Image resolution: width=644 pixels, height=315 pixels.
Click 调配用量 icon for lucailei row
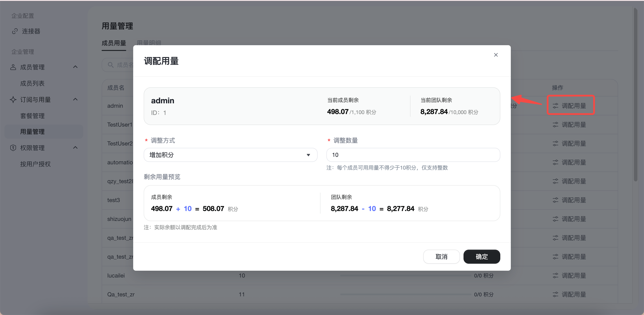tap(555, 276)
